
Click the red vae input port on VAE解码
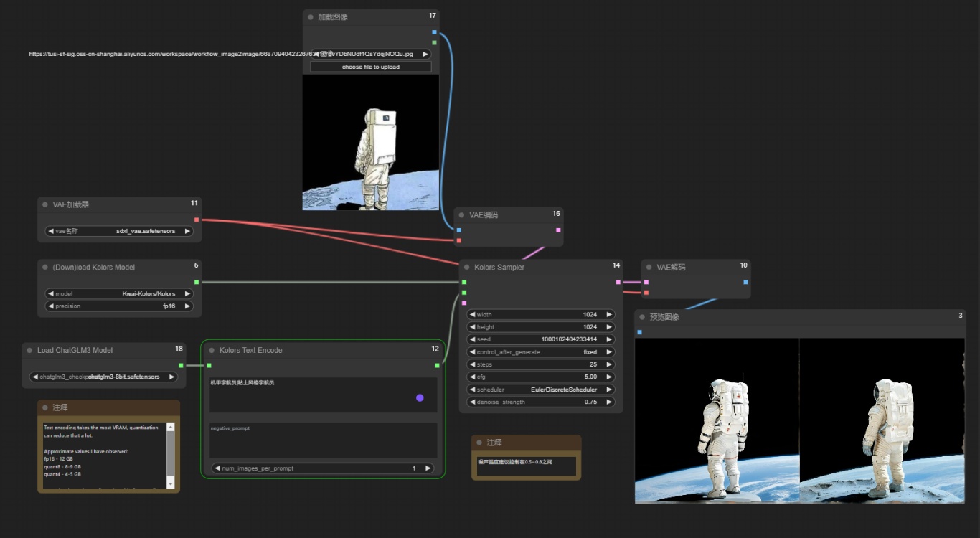pos(646,292)
